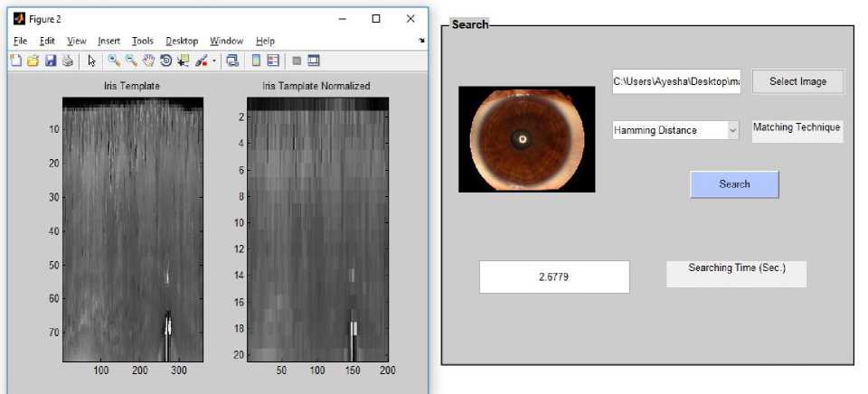Toggle the Brush data tool

coord(201,61)
